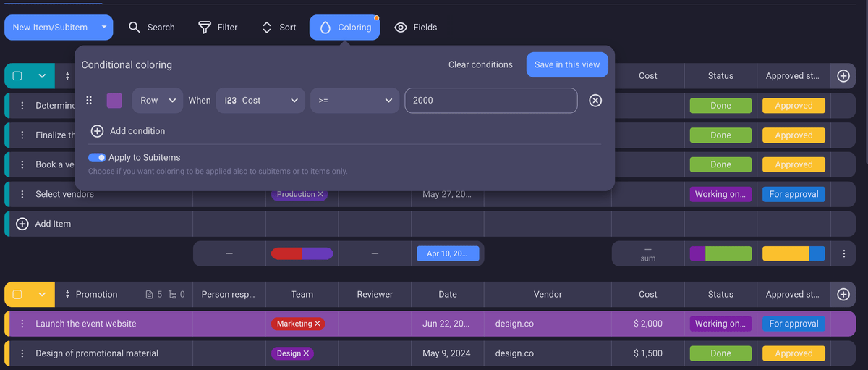Click the Search magnifier icon
Screen dimensions: 868x370
(x=135, y=28)
